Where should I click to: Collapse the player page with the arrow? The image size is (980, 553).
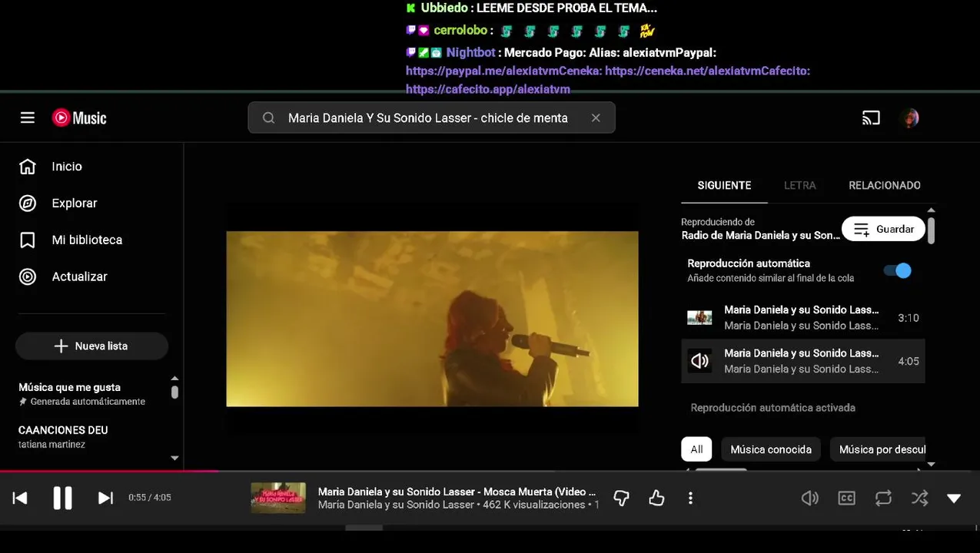(954, 498)
